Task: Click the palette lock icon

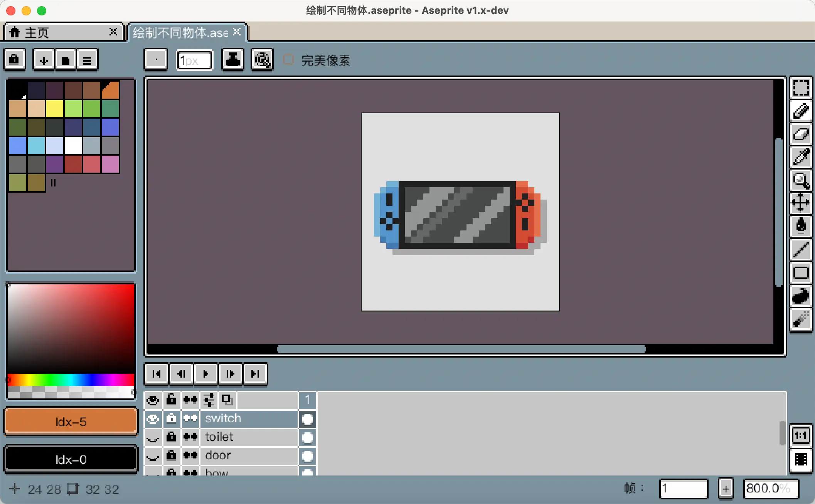Action: (x=15, y=60)
